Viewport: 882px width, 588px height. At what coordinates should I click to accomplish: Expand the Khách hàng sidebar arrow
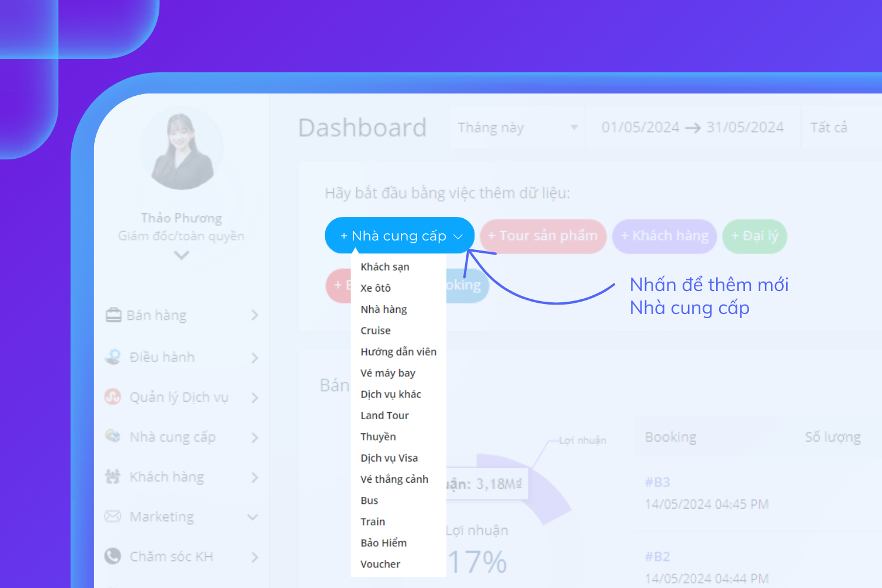pos(255,477)
